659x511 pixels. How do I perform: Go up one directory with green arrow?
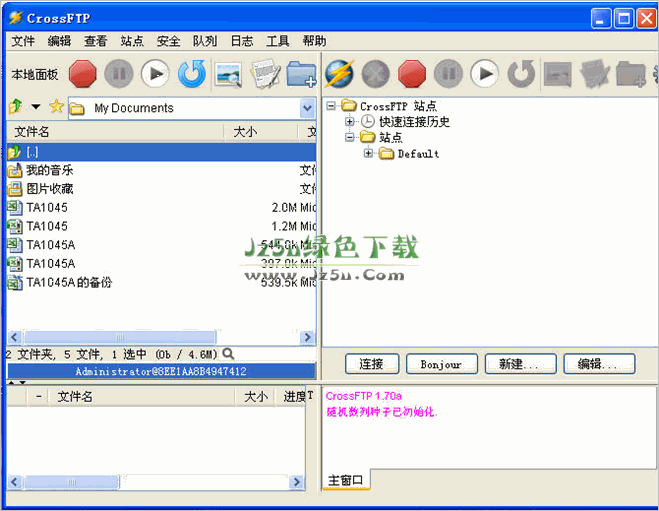point(16,107)
